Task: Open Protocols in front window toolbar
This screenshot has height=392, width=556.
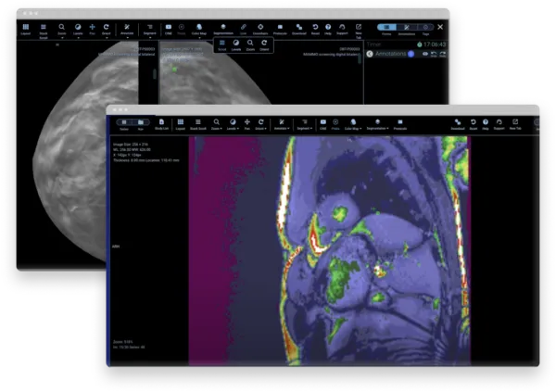Action: pyautogui.click(x=400, y=124)
